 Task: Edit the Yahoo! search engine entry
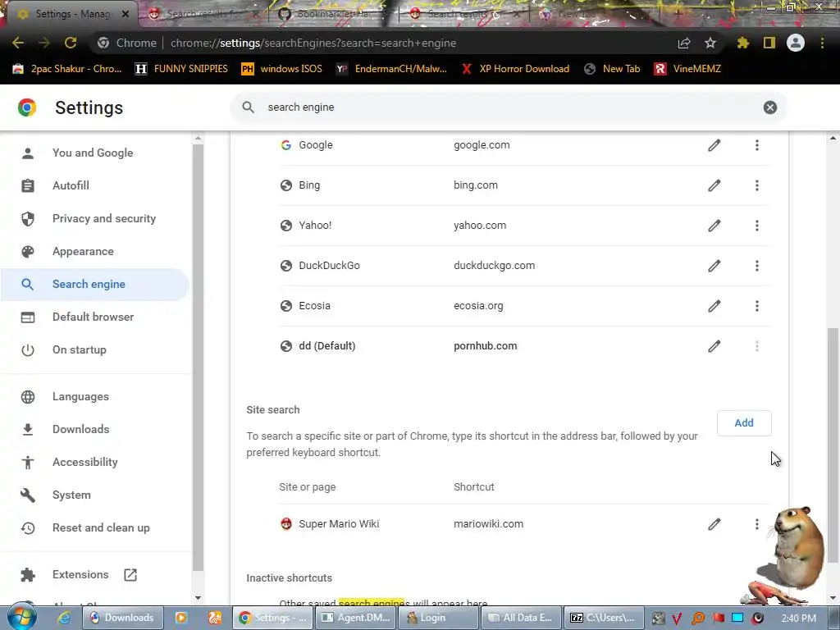tap(714, 226)
